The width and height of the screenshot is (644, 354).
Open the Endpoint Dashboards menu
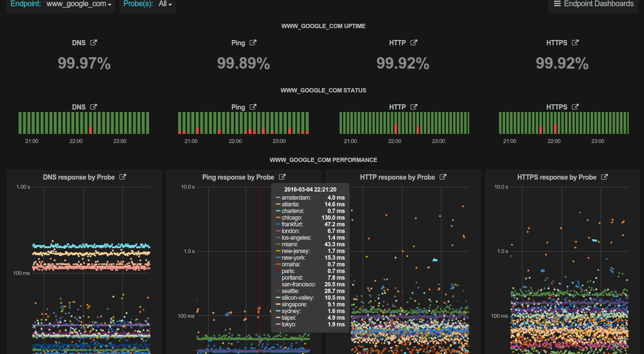pos(593,4)
